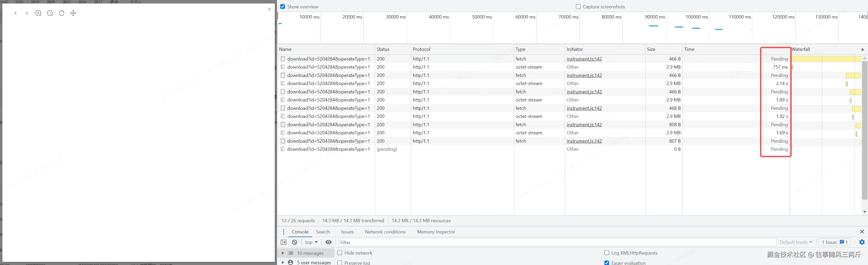Switch to Network conditions tab
This screenshot has width=868, height=265.
click(x=385, y=232)
